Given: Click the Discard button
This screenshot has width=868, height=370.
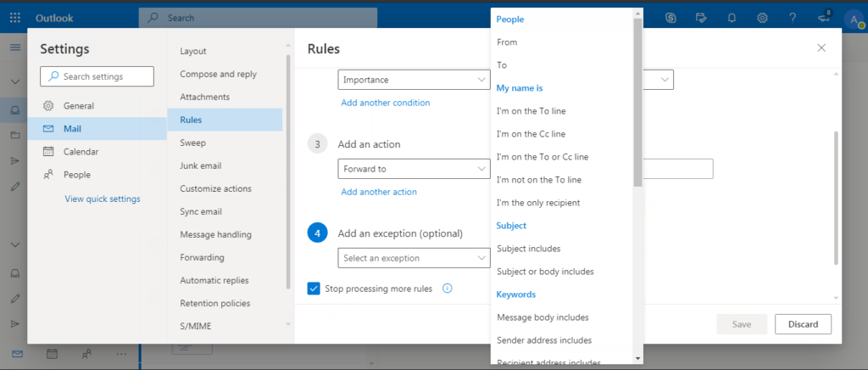Looking at the screenshot, I should tap(803, 324).
